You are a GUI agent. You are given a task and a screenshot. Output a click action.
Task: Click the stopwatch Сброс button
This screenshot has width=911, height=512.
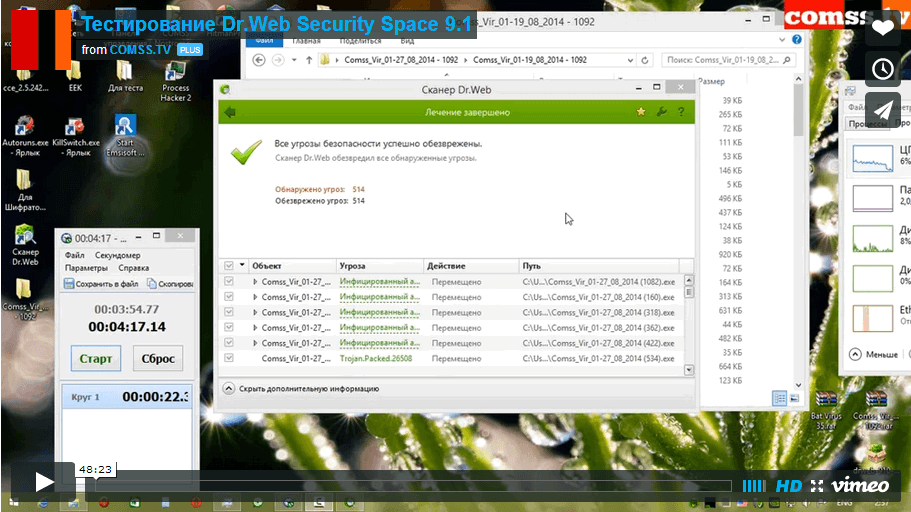point(158,359)
